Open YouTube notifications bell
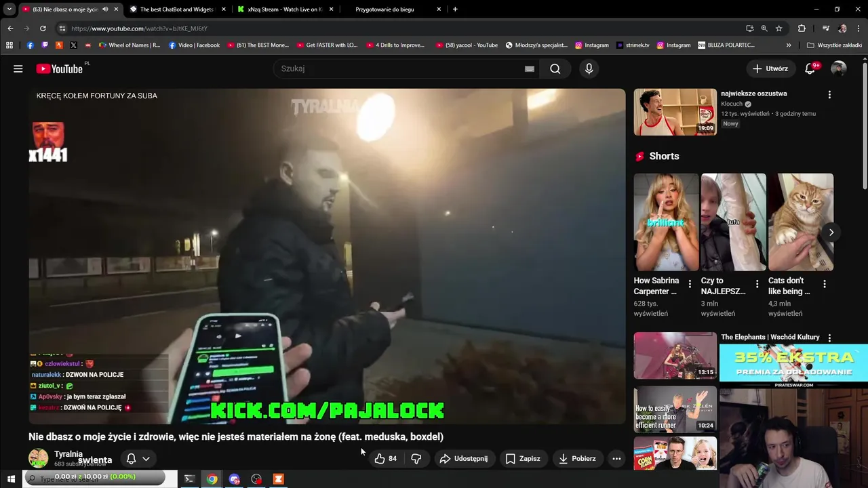The height and width of the screenshot is (488, 868). (x=810, y=68)
